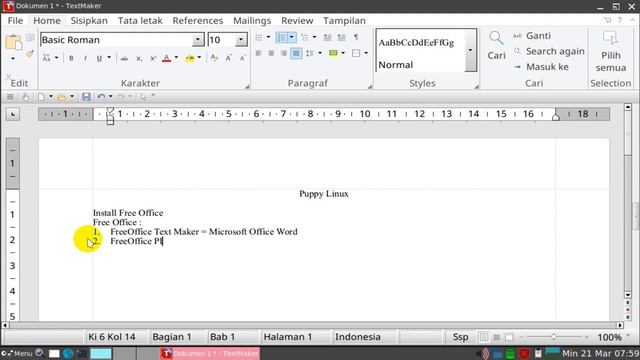
Task: Toggle the show paragraph marks icon
Action: (356, 37)
